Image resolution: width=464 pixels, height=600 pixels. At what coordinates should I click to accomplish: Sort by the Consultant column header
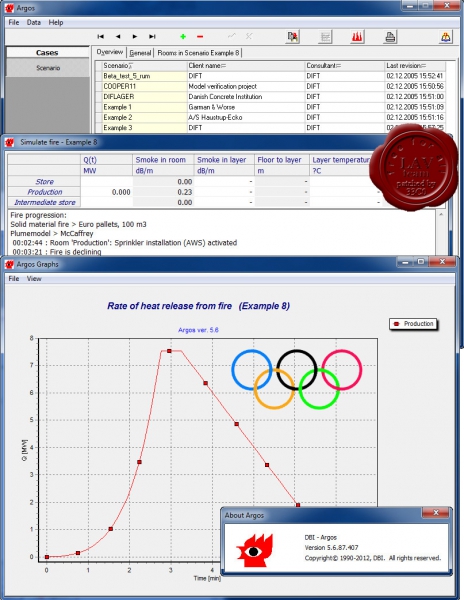pyautogui.click(x=345, y=66)
